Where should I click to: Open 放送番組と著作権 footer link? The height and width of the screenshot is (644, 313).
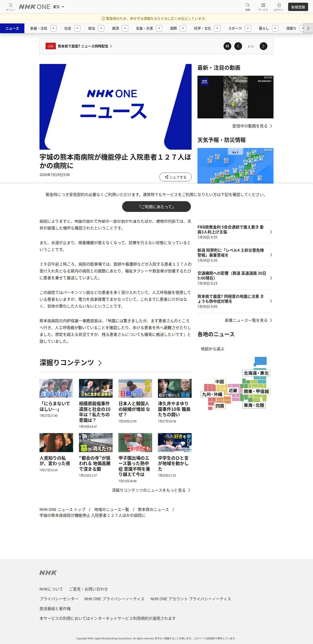point(55,609)
